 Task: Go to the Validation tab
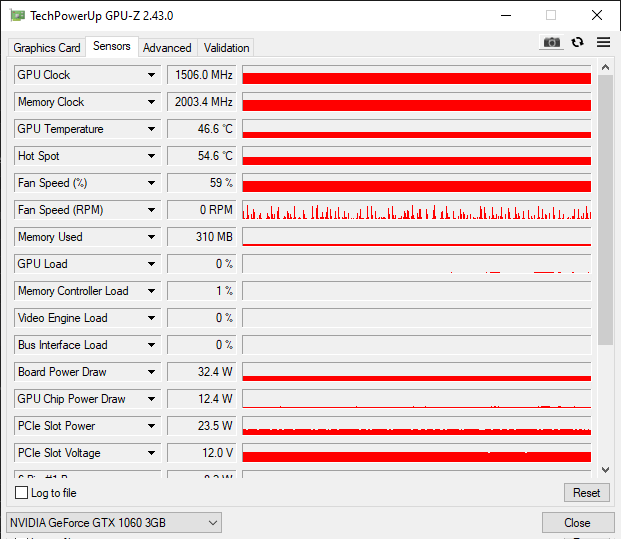pos(227,48)
